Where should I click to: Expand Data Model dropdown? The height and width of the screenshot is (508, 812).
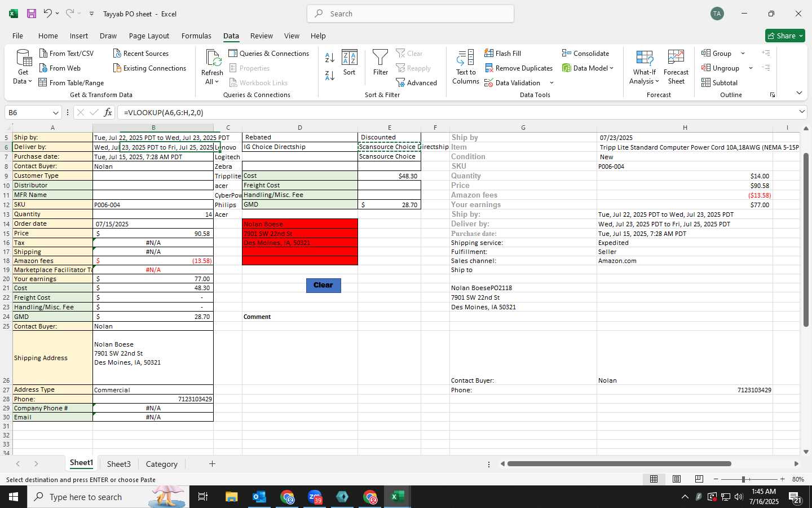click(611, 68)
